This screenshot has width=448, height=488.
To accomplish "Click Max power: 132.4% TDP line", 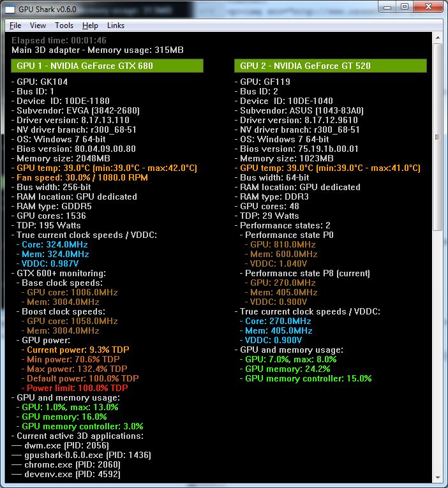I will pos(75,369).
